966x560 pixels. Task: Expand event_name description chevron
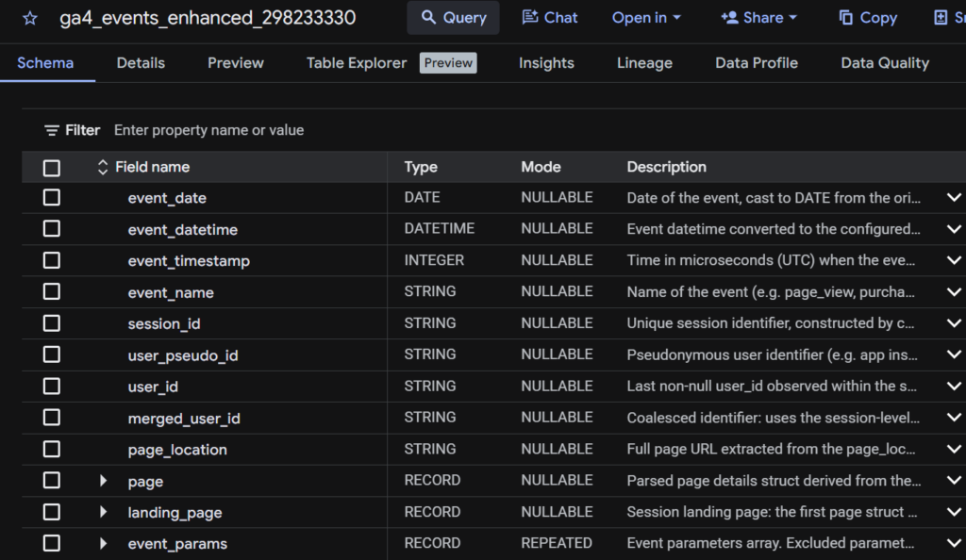coord(954,291)
